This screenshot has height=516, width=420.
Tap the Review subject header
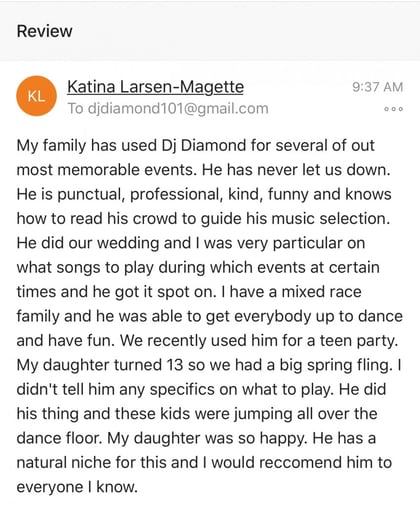pos(44,31)
